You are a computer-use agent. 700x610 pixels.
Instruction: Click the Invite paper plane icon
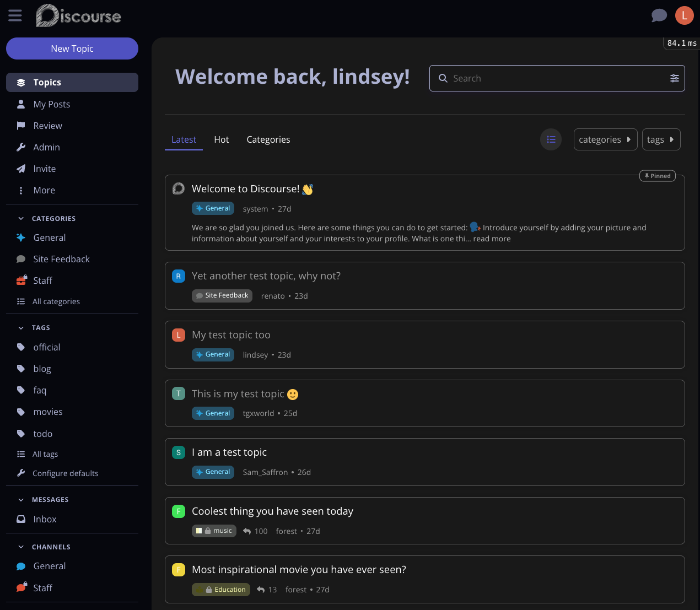[x=21, y=169]
